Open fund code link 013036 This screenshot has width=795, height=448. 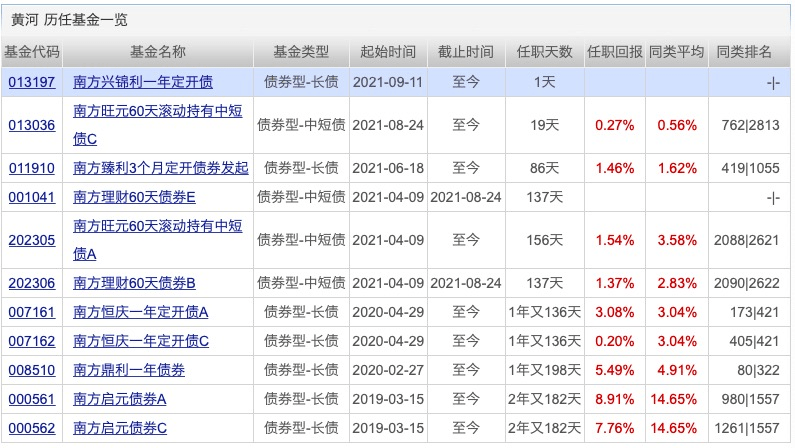point(31,125)
